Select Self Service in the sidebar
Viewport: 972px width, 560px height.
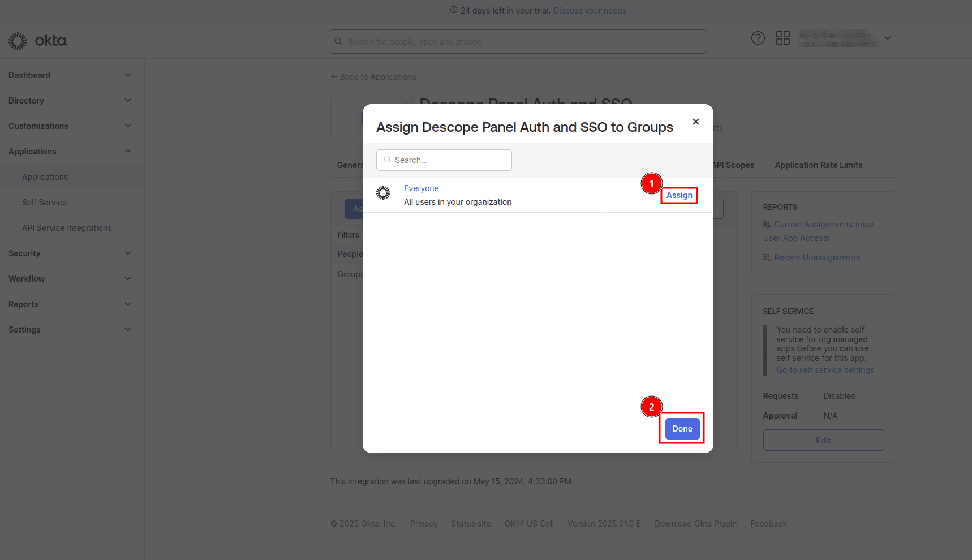pos(44,202)
